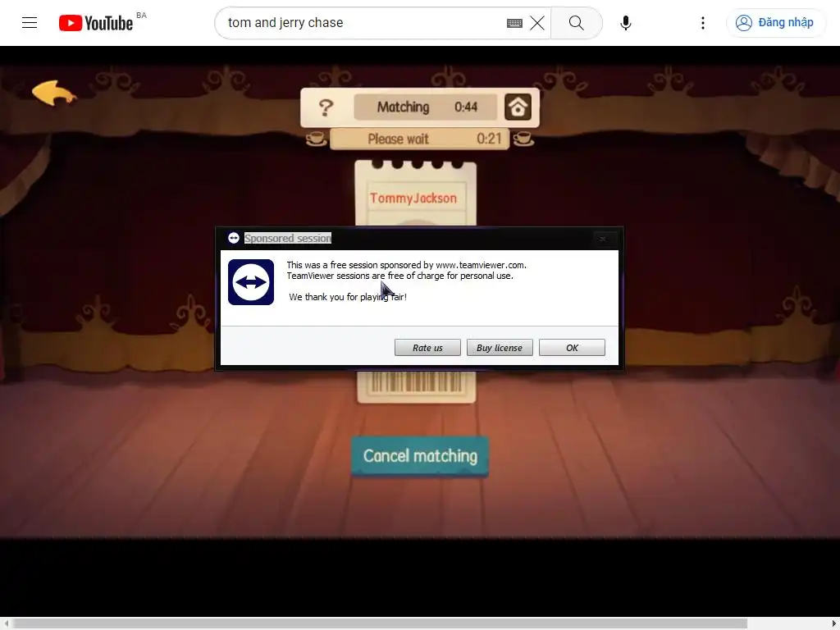Click the Sponsored session title text

tap(288, 239)
